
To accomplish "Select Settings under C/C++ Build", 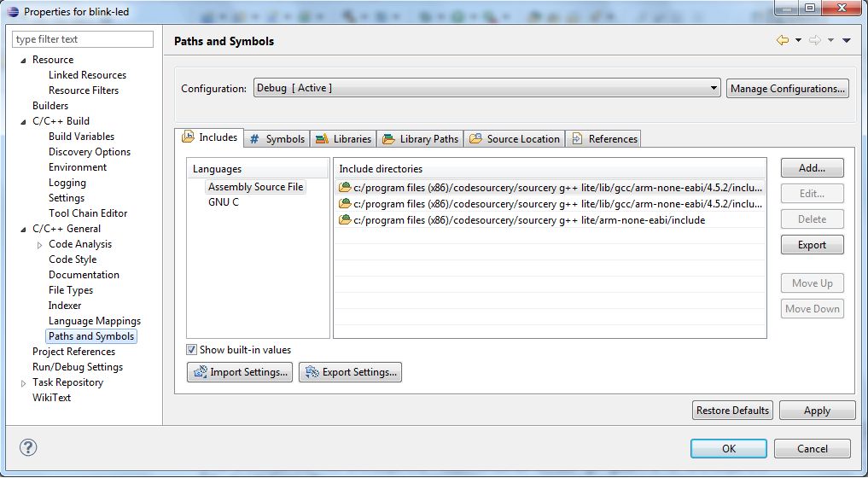I will tap(67, 198).
